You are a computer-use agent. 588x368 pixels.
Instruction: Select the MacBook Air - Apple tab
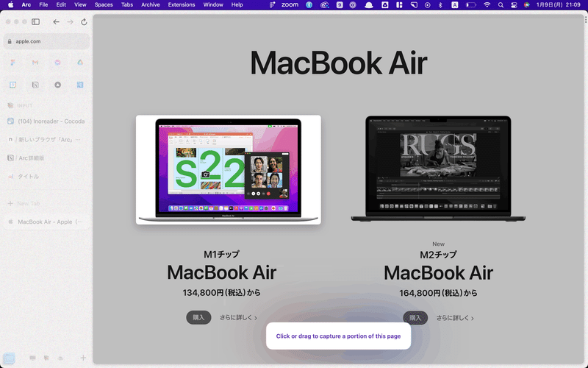47,222
